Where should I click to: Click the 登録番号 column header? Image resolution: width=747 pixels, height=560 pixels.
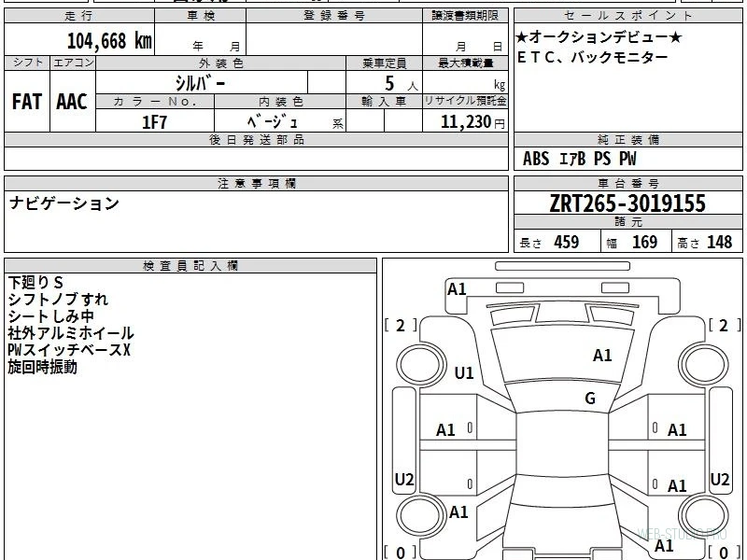tap(334, 16)
